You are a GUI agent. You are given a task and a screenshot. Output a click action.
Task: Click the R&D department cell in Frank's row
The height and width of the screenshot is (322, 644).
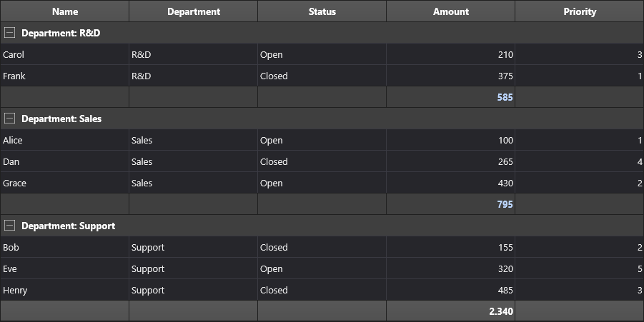pos(194,76)
